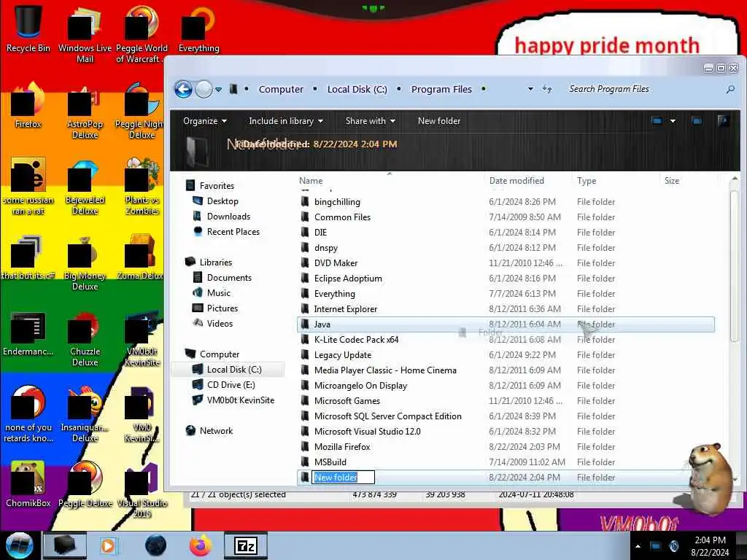This screenshot has width=747, height=560.
Task: Open recent locations dropdown beside forward arrow
Action: click(218, 90)
